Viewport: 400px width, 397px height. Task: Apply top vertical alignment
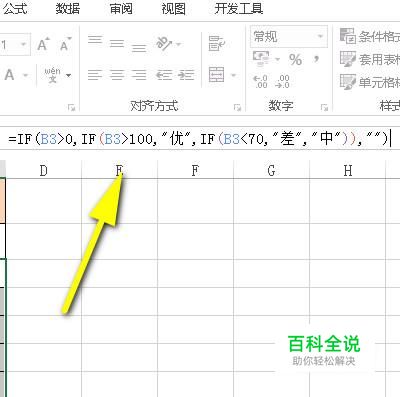pyautogui.click(x=95, y=40)
